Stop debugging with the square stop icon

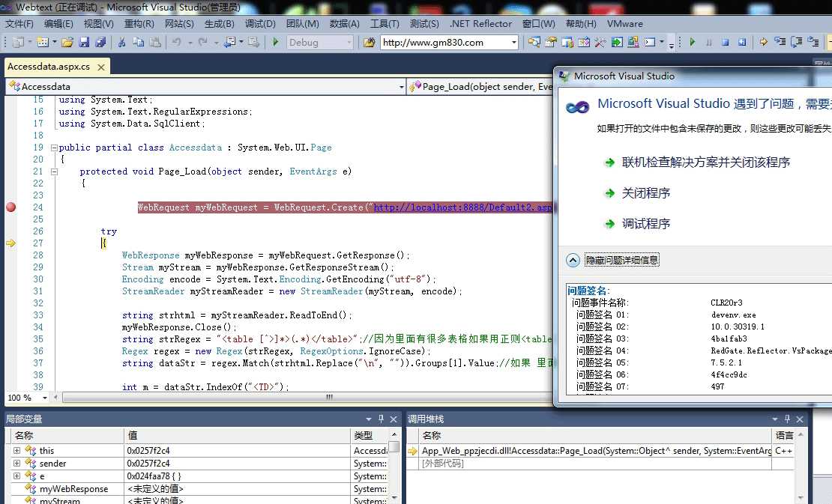tap(725, 43)
